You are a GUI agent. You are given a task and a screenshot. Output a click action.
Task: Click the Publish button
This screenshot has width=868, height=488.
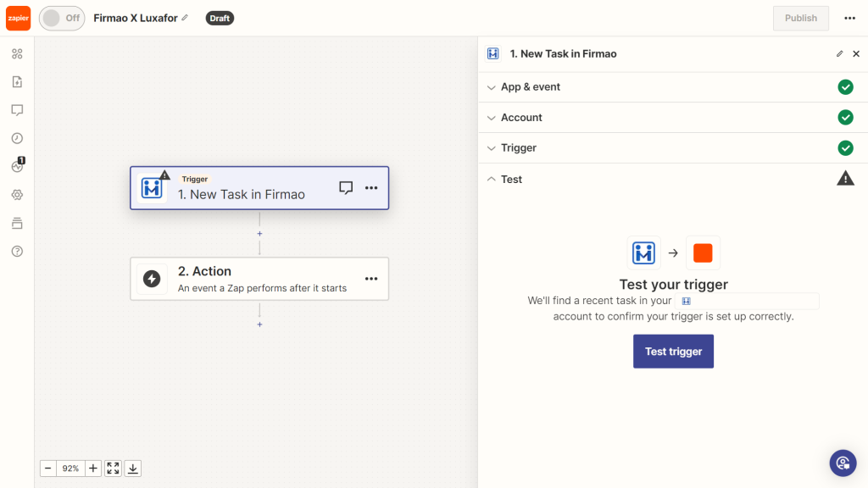pyautogui.click(x=800, y=18)
